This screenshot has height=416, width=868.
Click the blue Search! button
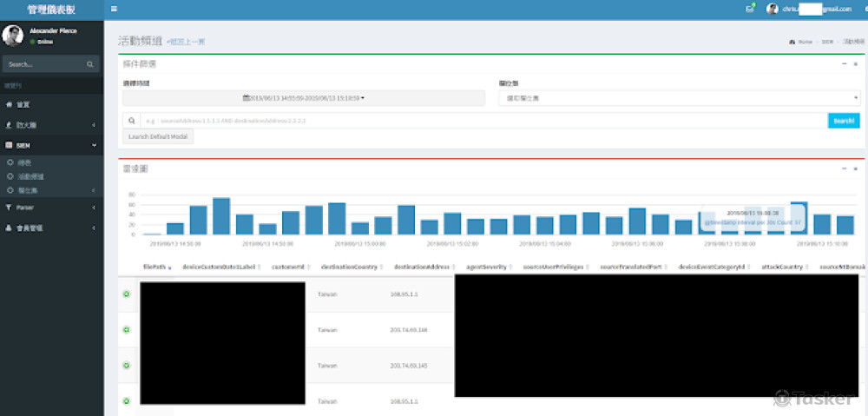coord(843,122)
